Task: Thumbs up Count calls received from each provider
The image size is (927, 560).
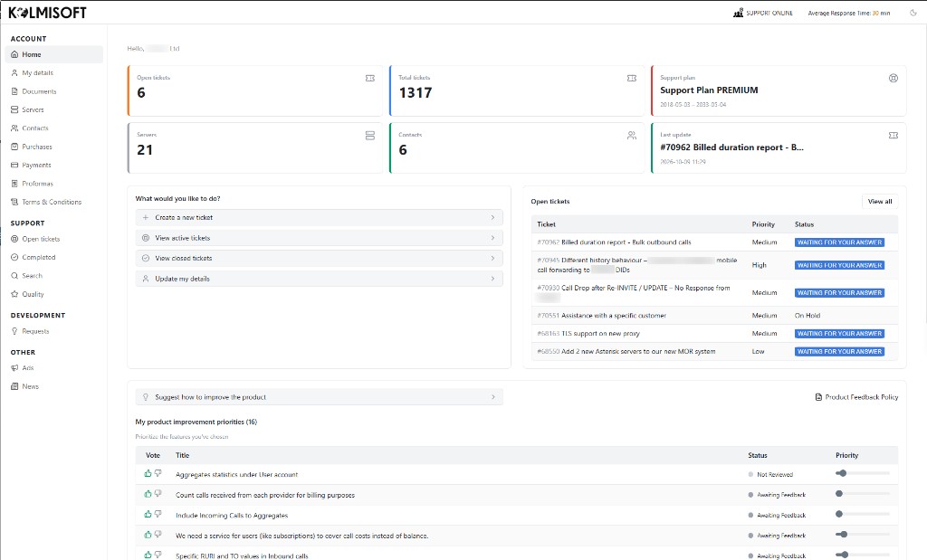Action: pyautogui.click(x=148, y=493)
